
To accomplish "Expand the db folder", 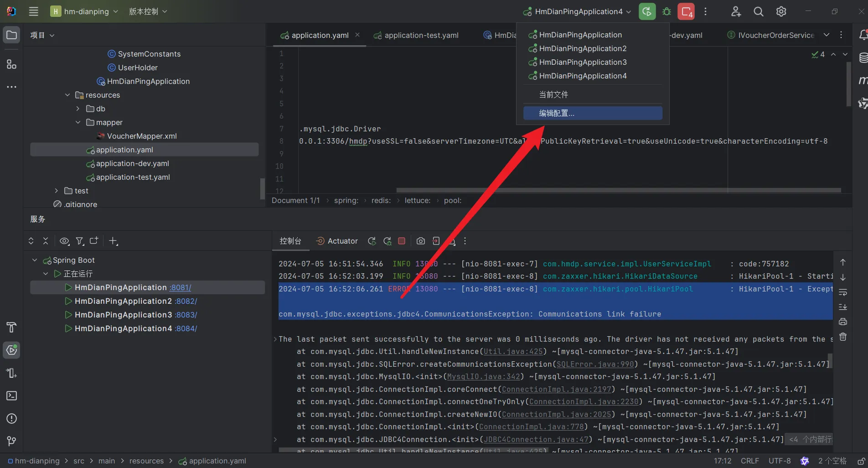I will (x=78, y=109).
